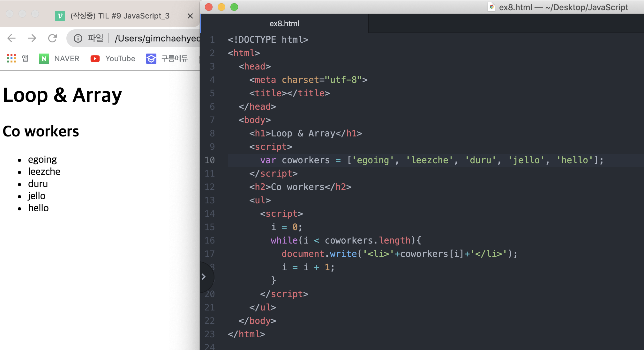The width and height of the screenshot is (644, 350).
Task: Expand the editor's collapsed side panel chevron
Action: coord(204,277)
